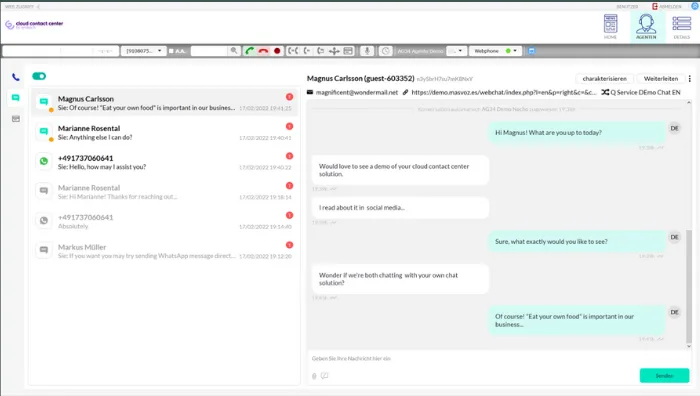Screen dimensions: 700x396
Task: Click the red record button in toolbar
Action: 277,51
